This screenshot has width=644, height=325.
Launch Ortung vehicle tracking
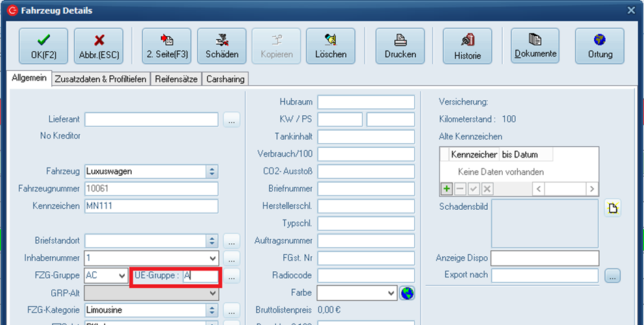(x=599, y=46)
